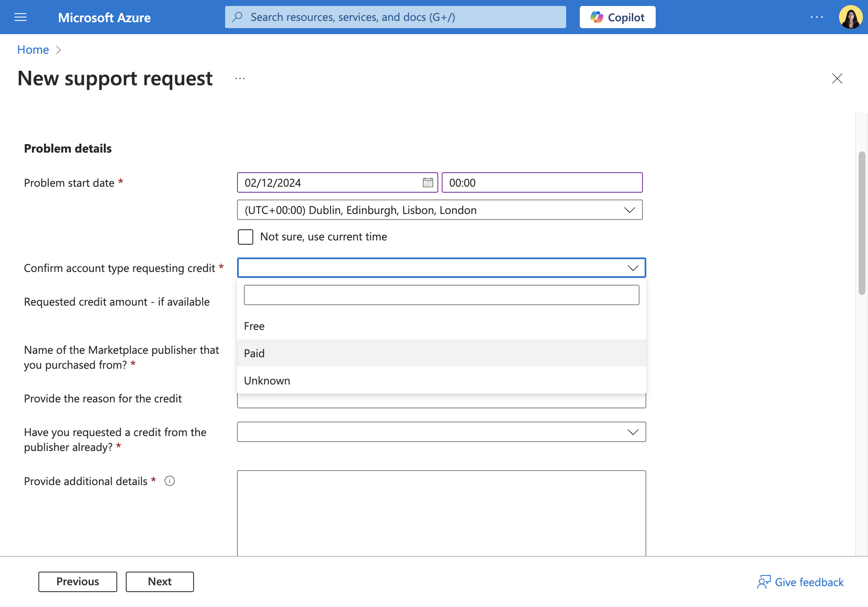This screenshot has height=607, width=868.
Task: Collapse the account type dropdown
Action: point(441,268)
